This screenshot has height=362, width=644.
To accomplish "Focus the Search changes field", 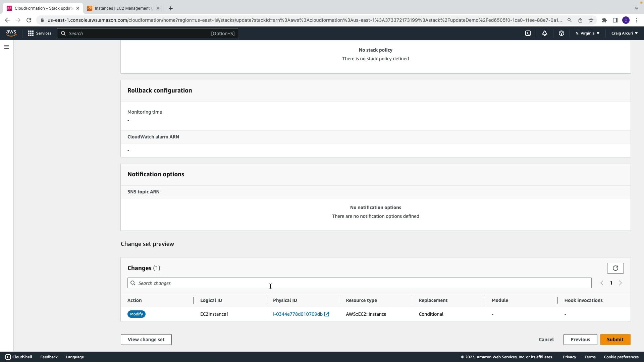I will 359,283.
